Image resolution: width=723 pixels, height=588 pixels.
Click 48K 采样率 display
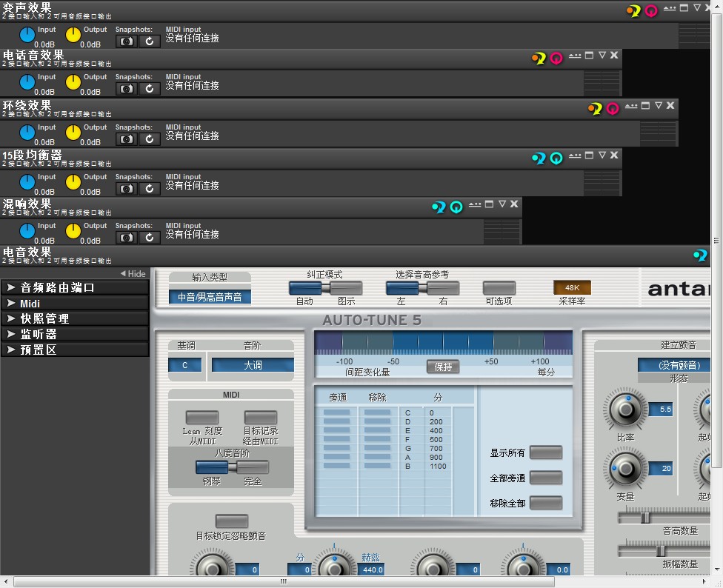572,287
